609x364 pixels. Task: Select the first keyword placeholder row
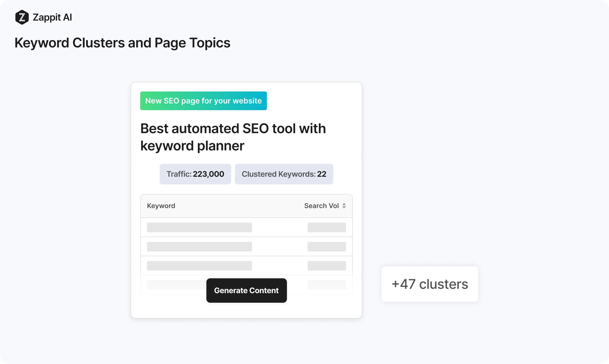point(199,227)
